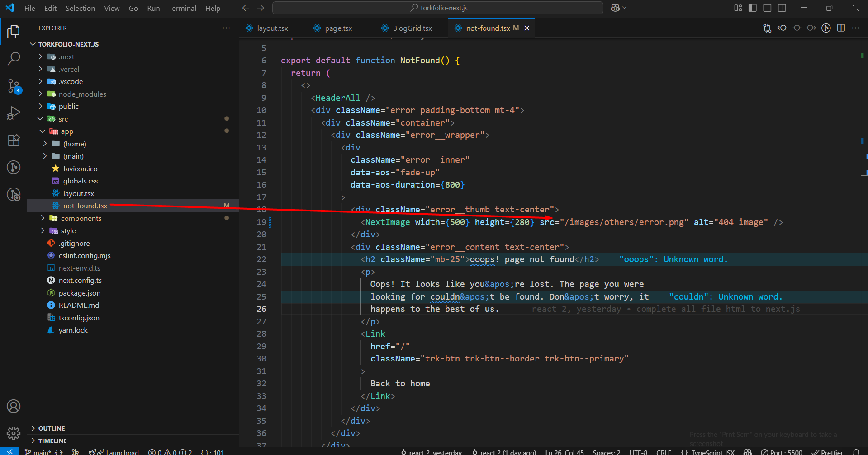Click errors and warnings count in status bar
The image size is (868, 455).
pos(170,452)
